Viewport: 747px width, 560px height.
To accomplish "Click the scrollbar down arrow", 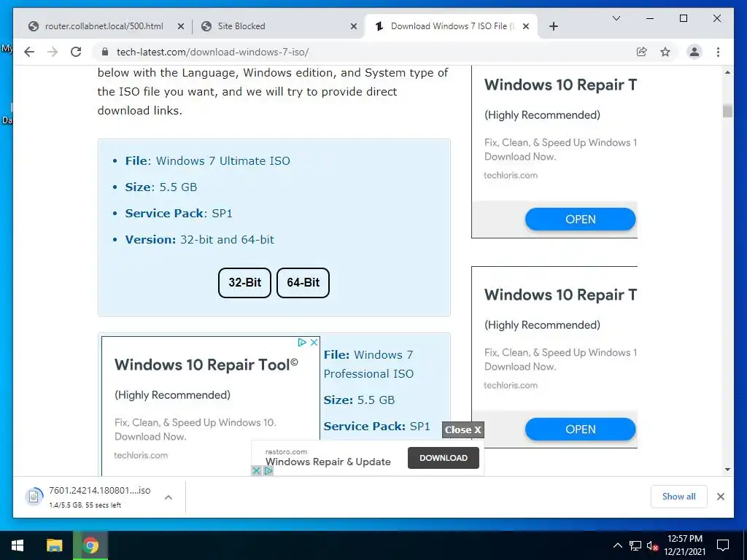I will [727, 470].
